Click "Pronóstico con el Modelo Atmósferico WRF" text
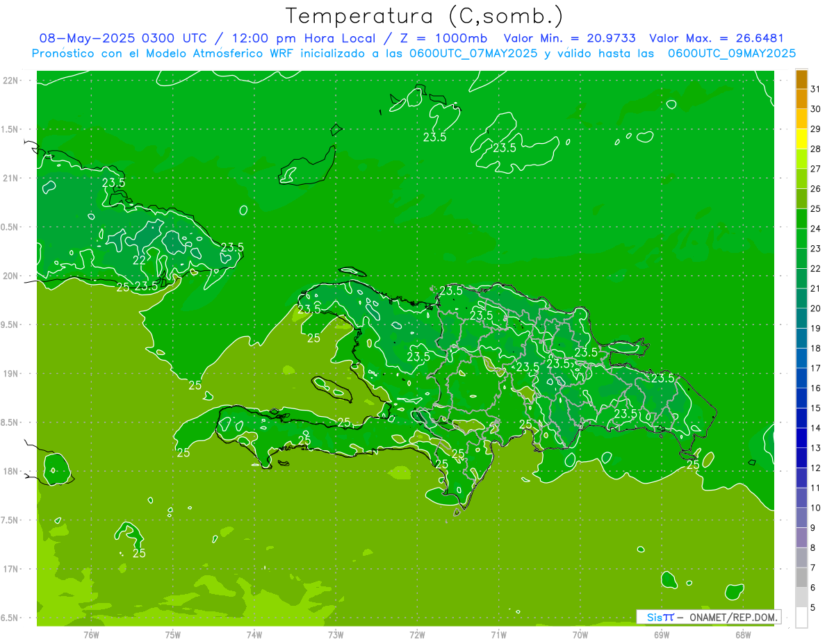834x644 pixels. tap(165, 53)
